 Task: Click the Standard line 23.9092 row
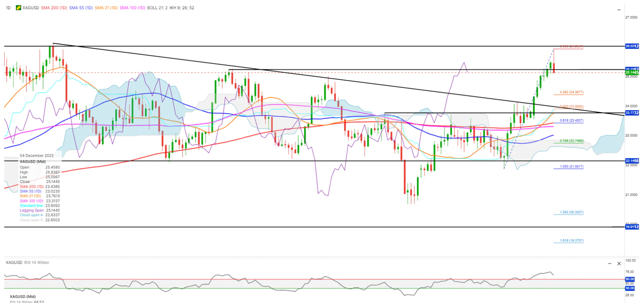40,206
